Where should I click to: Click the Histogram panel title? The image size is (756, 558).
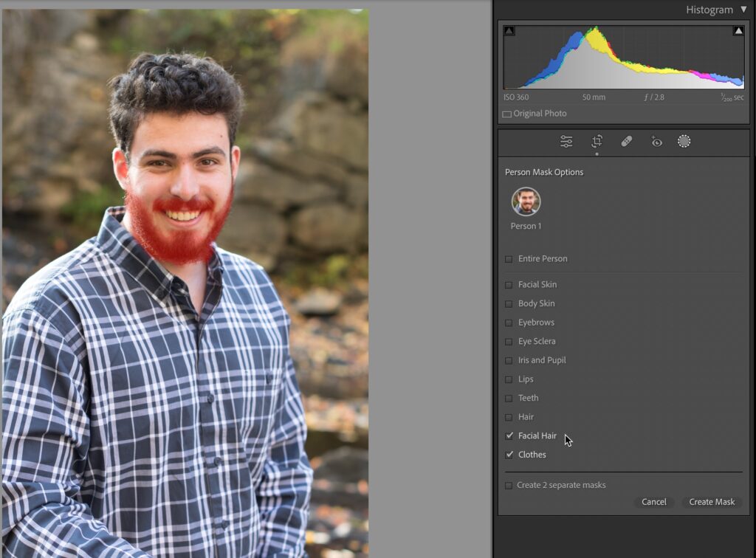[x=709, y=10]
